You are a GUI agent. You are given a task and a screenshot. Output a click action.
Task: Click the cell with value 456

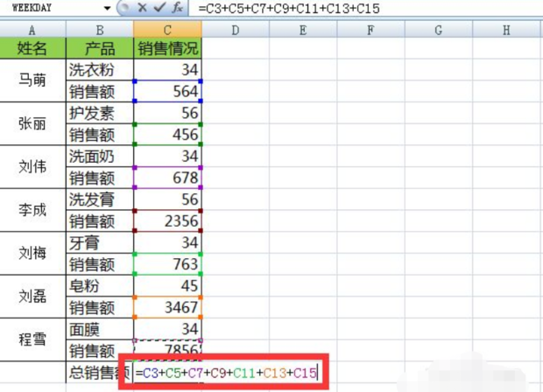[x=167, y=135]
